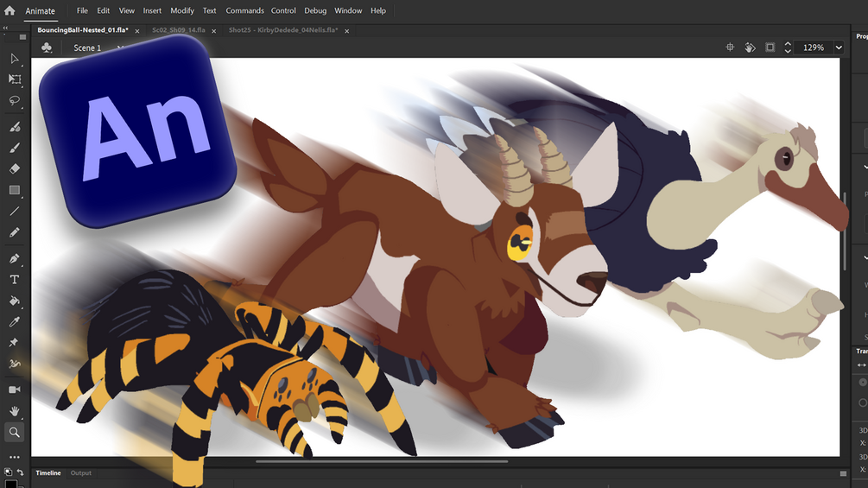Viewport: 868px width, 488px height.
Task: Click the 129% zoom input field
Action: pos(814,48)
